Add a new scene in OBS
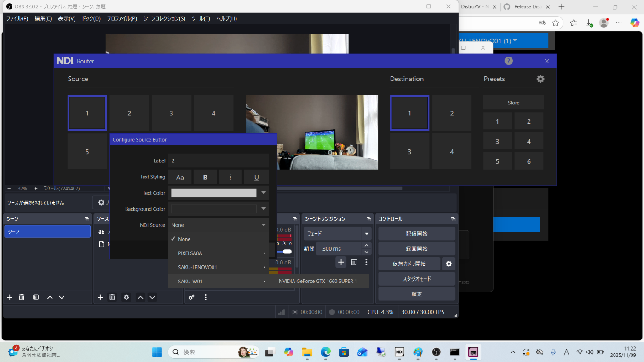The image size is (644, 362). coord(10,297)
